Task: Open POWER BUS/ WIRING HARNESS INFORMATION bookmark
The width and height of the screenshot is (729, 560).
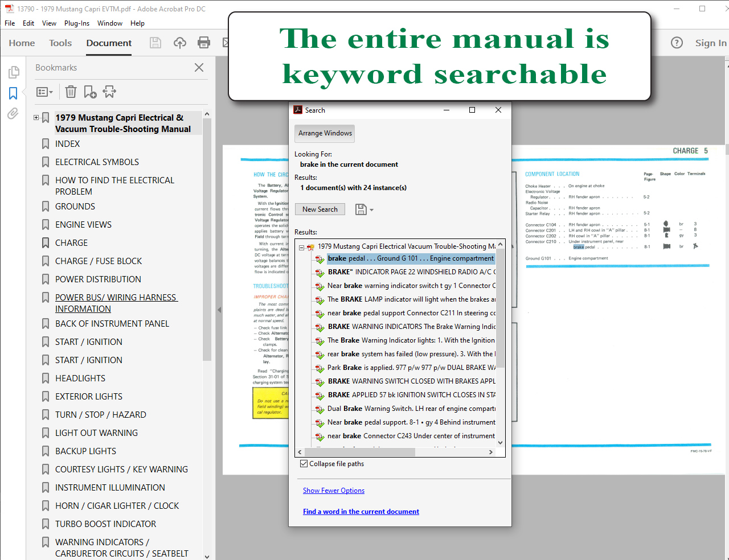Action: tap(116, 303)
